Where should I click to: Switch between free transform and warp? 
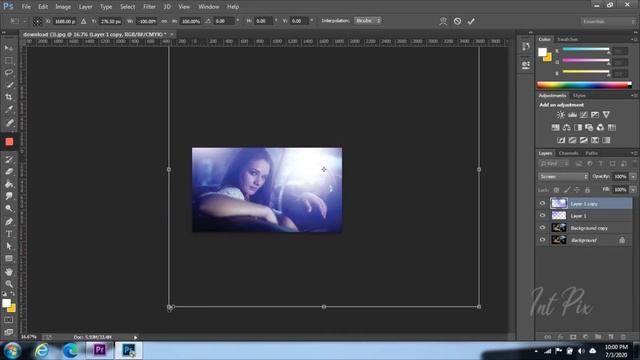click(x=443, y=21)
